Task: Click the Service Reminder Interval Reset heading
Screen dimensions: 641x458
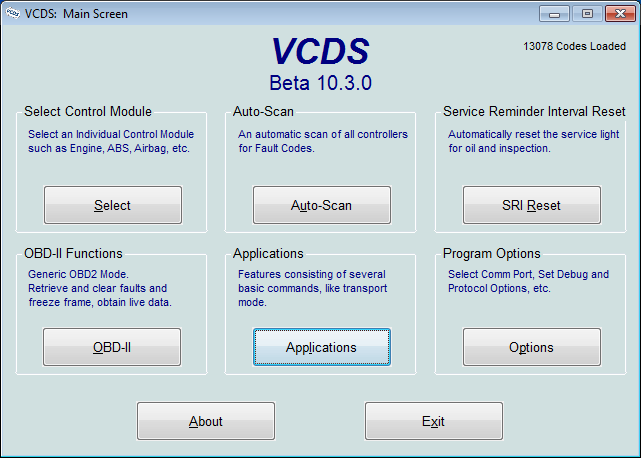Action: 534,112
